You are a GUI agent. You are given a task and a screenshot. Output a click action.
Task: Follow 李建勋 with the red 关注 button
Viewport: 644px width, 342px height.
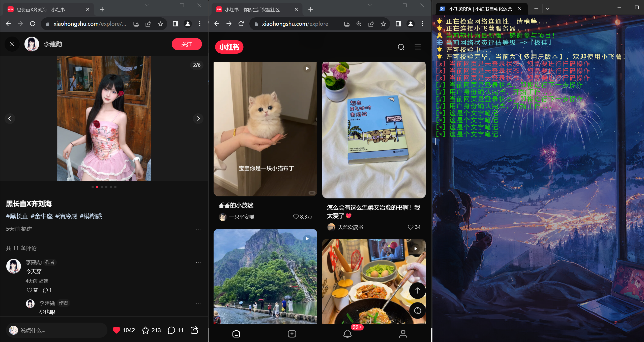(187, 44)
